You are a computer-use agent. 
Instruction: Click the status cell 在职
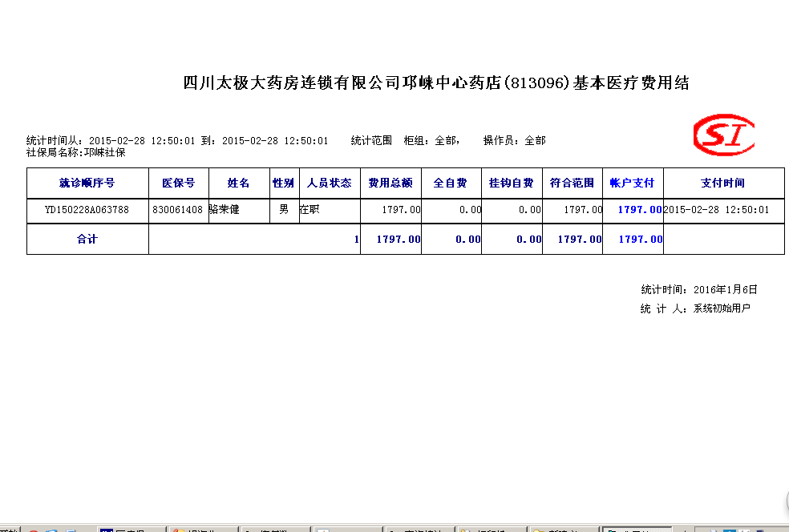pos(310,210)
